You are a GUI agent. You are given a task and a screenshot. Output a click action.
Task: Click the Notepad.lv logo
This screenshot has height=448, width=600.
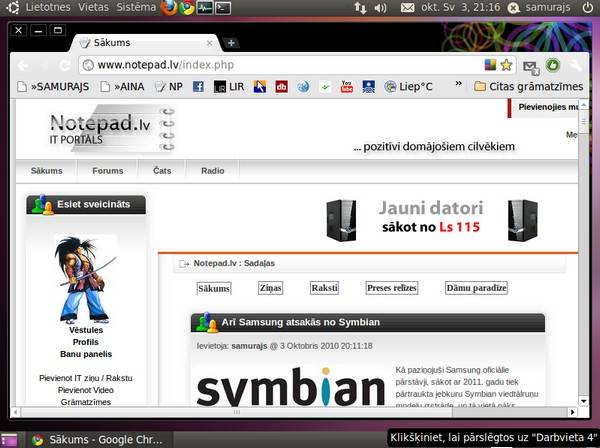pos(112,129)
